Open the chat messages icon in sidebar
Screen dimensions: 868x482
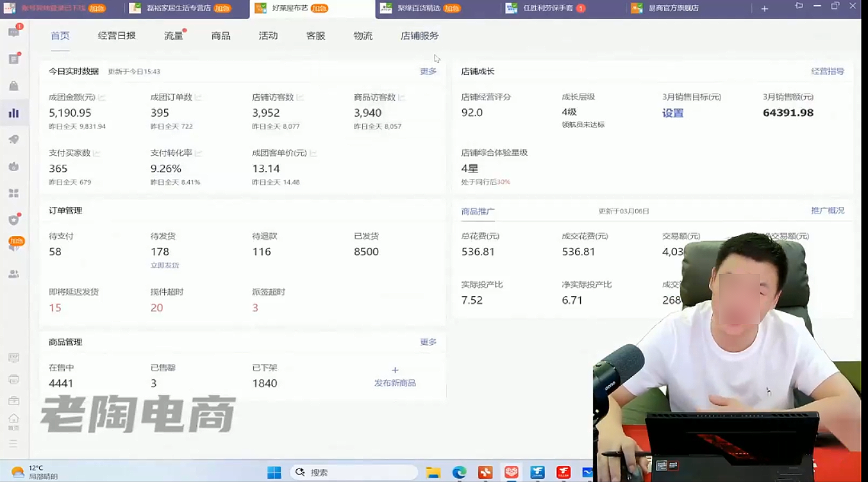pos(13,32)
